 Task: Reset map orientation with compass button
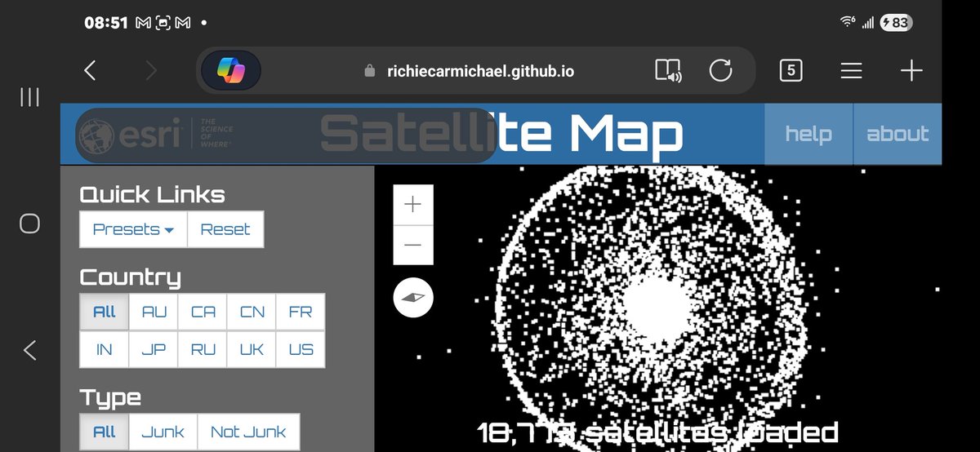413,298
